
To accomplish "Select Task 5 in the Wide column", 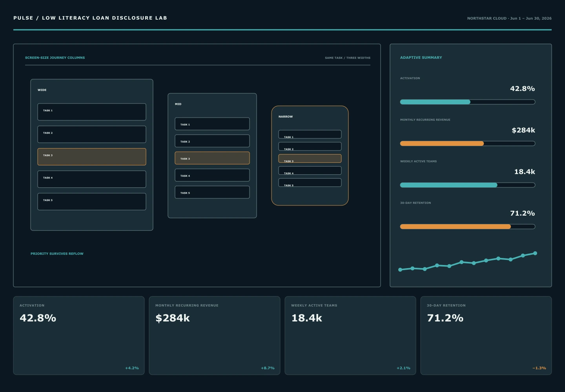I will pyautogui.click(x=92, y=201).
